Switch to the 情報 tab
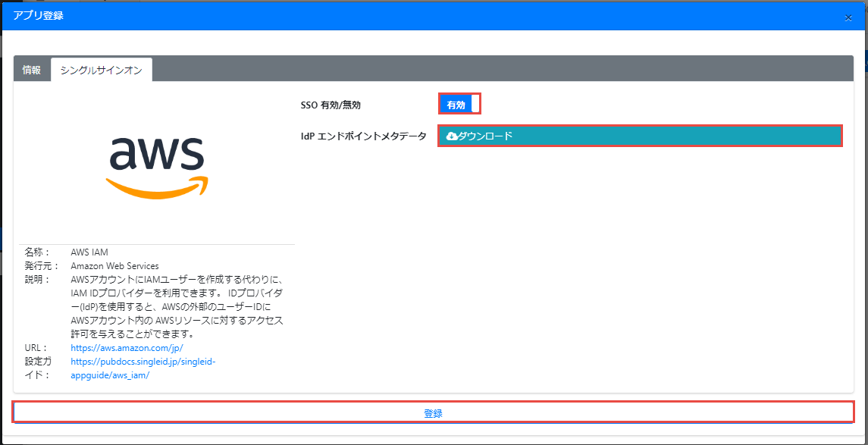This screenshot has width=868, height=445. [x=32, y=70]
